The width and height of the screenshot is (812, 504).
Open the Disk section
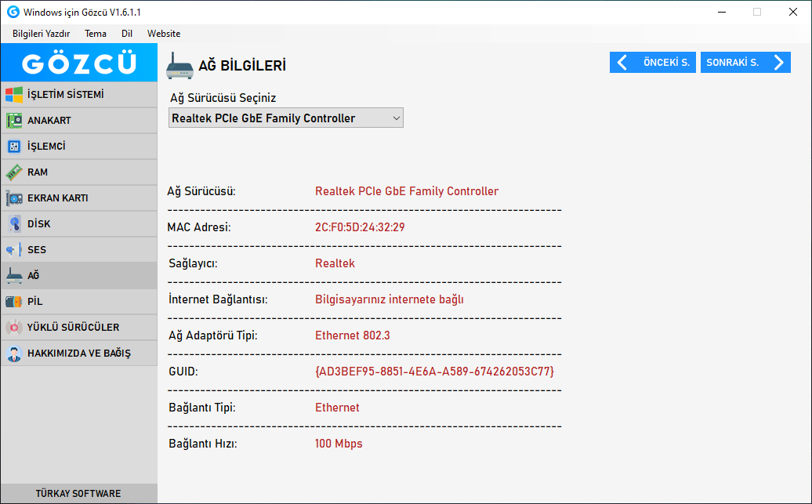79,223
